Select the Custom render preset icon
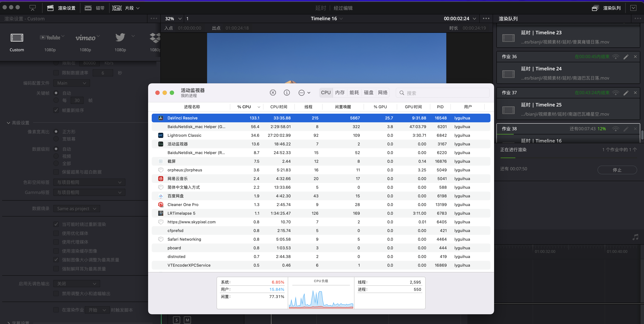Viewport: 644px width, 324px height. click(x=17, y=38)
